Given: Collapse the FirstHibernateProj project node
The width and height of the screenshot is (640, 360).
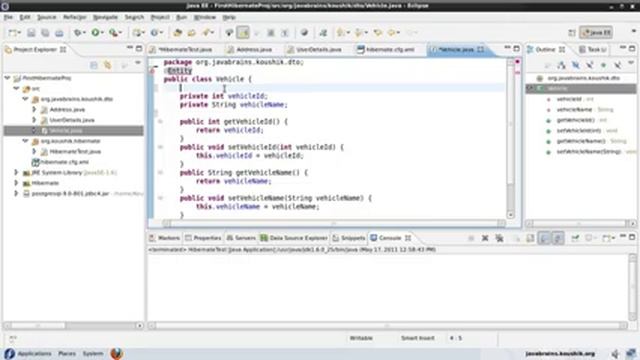Looking at the screenshot, I should pos(7,78).
